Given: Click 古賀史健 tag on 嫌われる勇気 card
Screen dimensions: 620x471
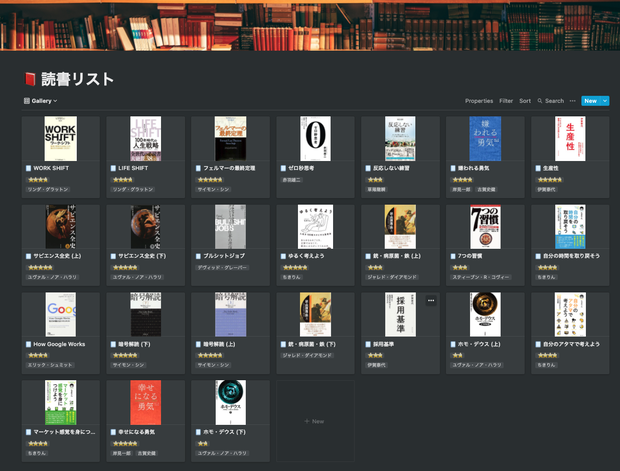Looking at the screenshot, I should [486, 189].
